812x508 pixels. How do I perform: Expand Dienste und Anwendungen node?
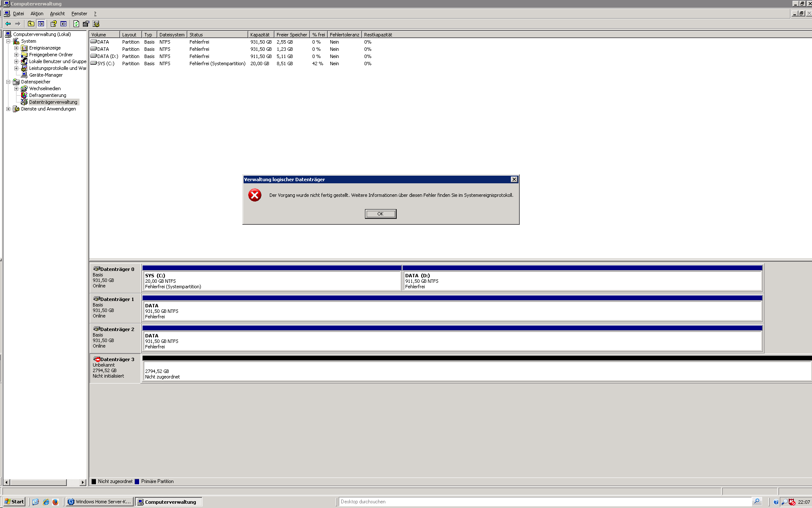point(8,109)
